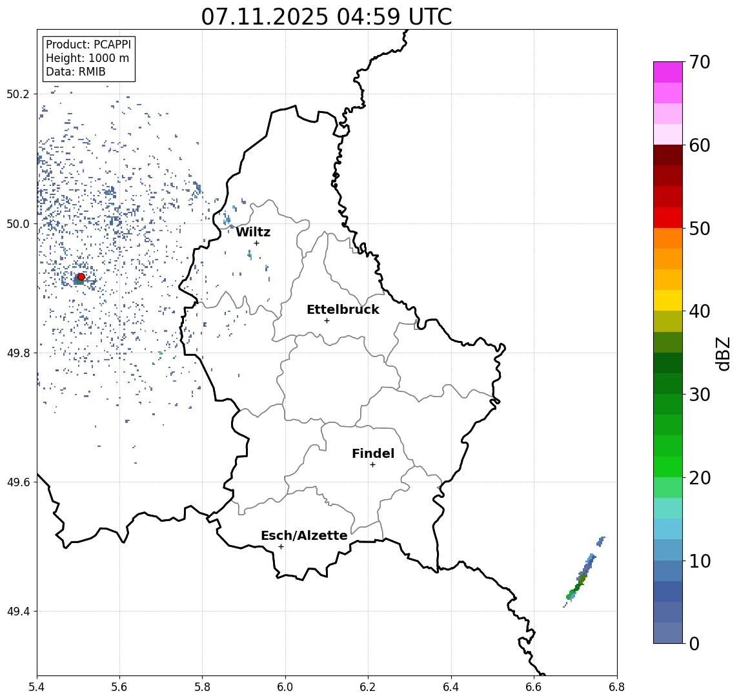Click the longitude label 6.8
This screenshot has width=739, height=700.
pyautogui.click(x=617, y=687)
